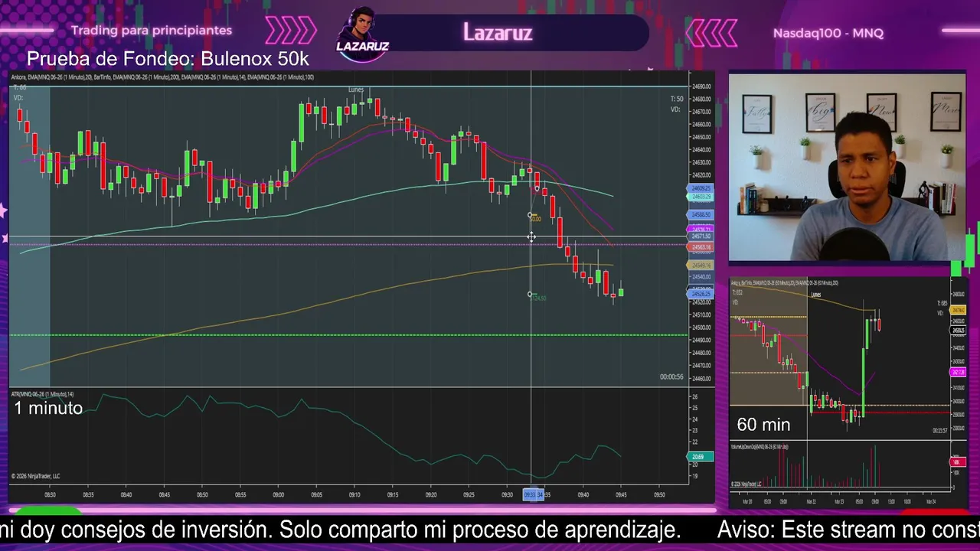Click the blue 24609.25 price marker
Image resolution: width=980 pixels, height=551 pixels.
[701, 188]
